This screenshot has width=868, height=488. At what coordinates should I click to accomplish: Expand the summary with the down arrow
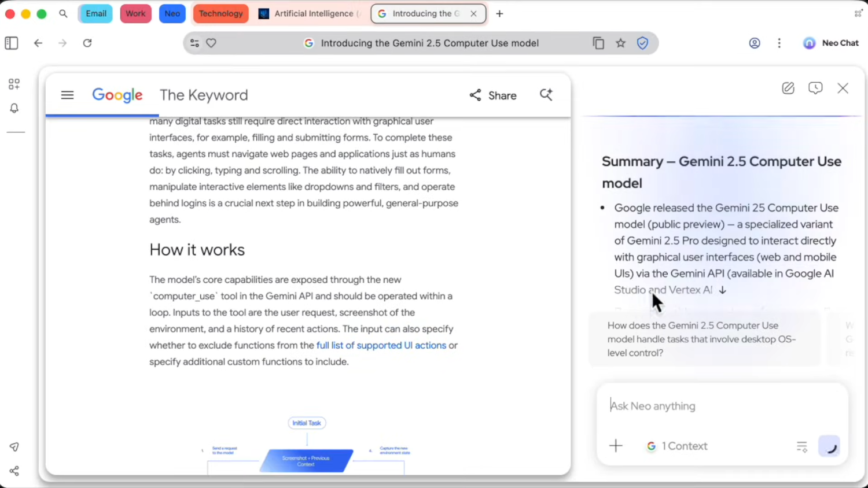722,290
